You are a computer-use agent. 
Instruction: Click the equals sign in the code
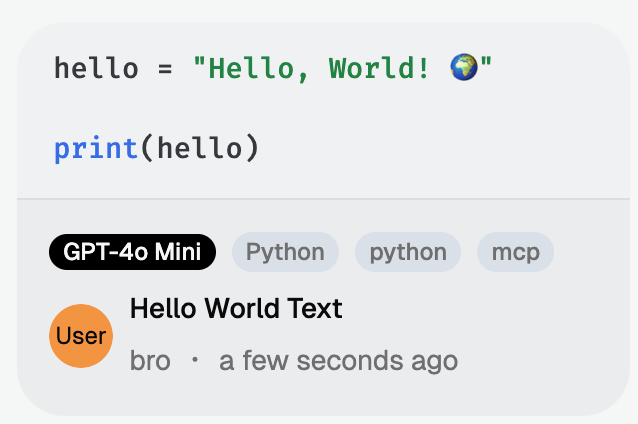[x=165, y=68]
